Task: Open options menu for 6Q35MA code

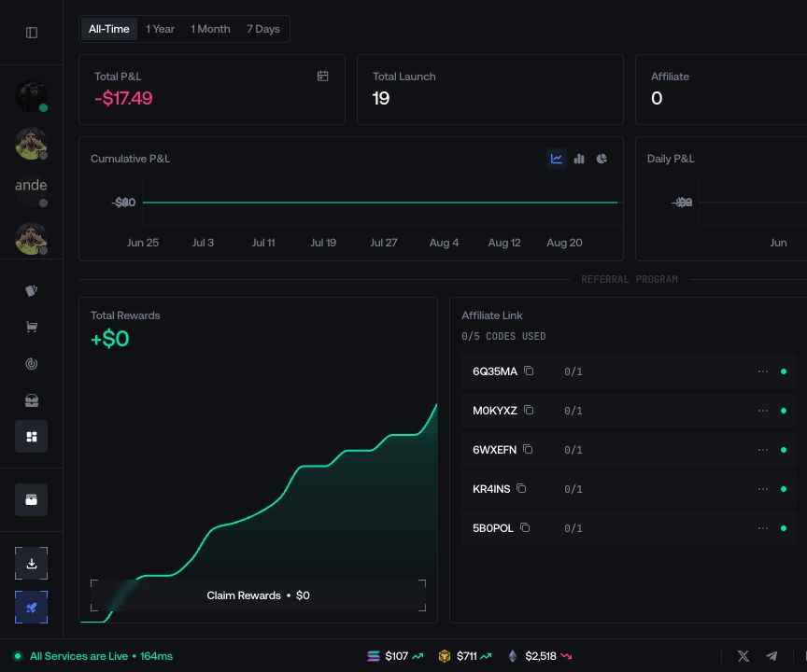Action: click(763, 371)
